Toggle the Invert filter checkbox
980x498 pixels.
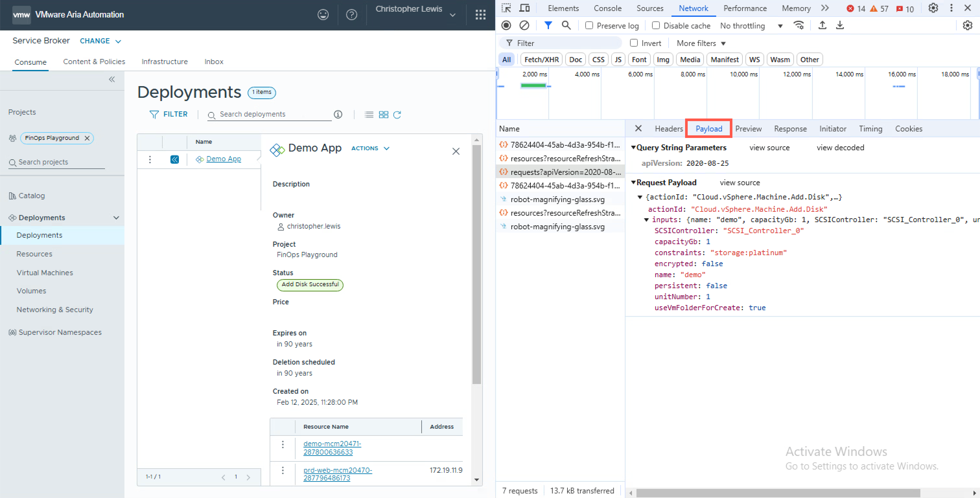coord(634,43)
